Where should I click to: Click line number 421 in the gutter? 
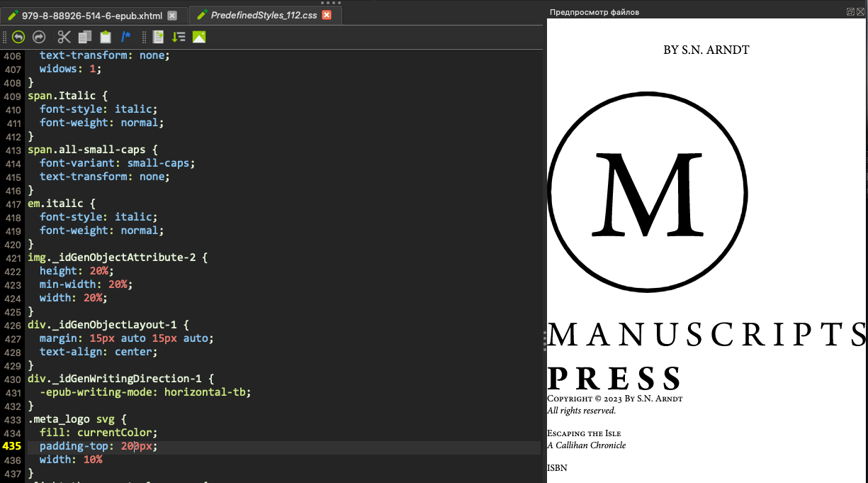[x=12, y=257]
